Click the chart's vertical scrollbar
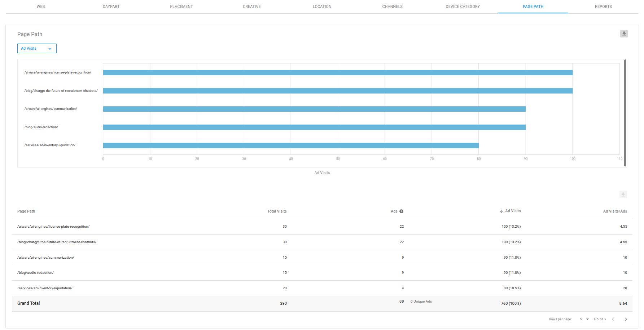 point(625,113)
